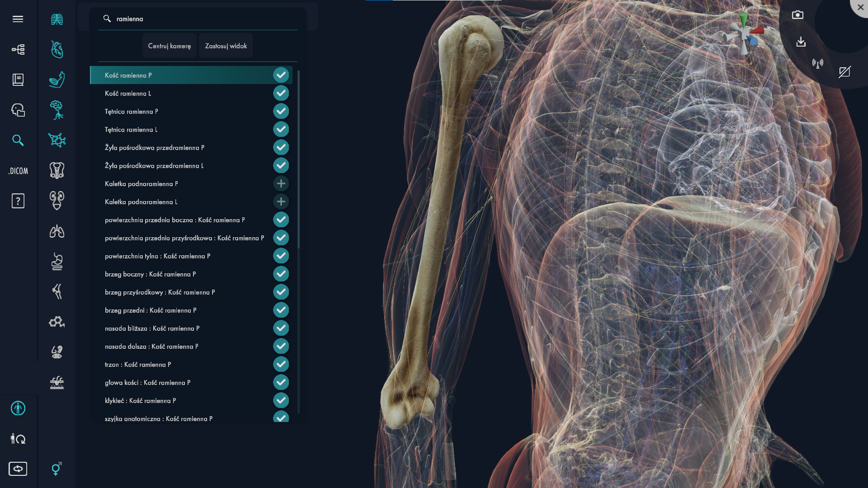Click the crossed-out square icon
Viewport: 868px width, 488px height.
click(844, 72)
